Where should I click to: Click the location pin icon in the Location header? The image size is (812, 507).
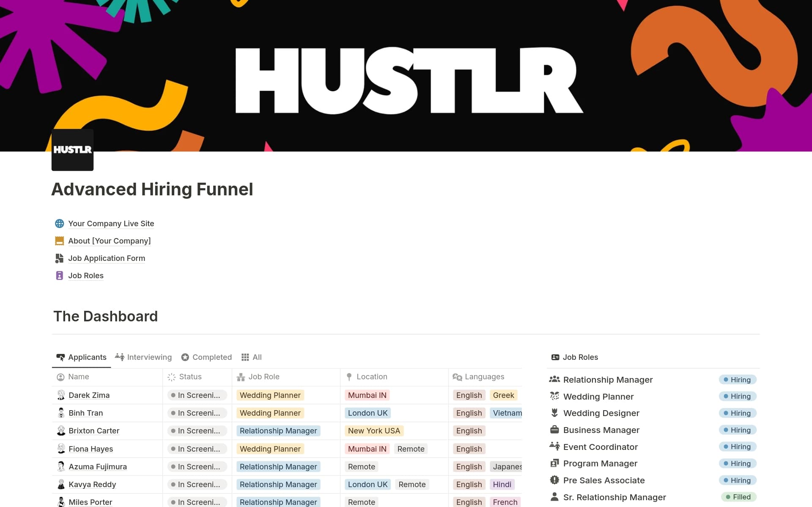click(x=349, y=376)
